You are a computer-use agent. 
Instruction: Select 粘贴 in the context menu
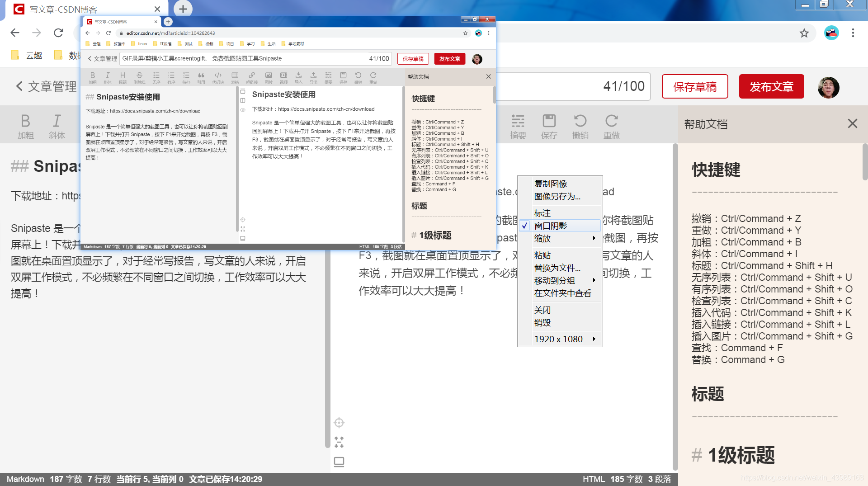coord(542,255)
